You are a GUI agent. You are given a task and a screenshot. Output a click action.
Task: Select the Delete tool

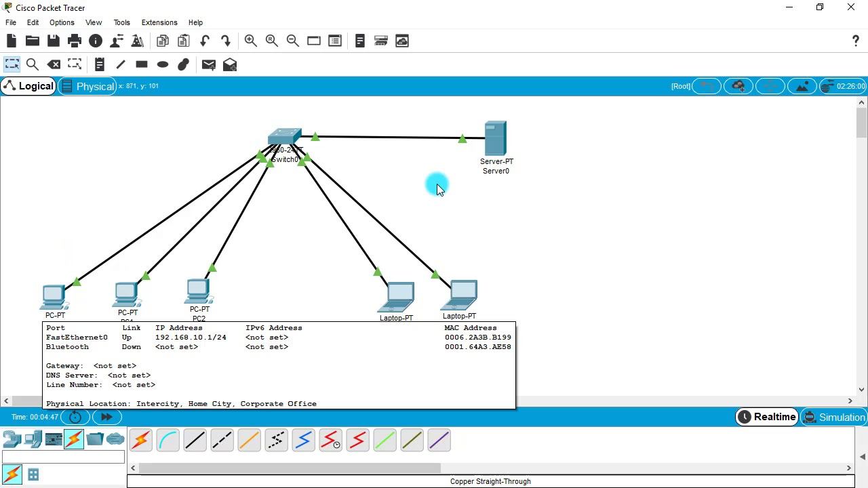(x=54, y=64)
